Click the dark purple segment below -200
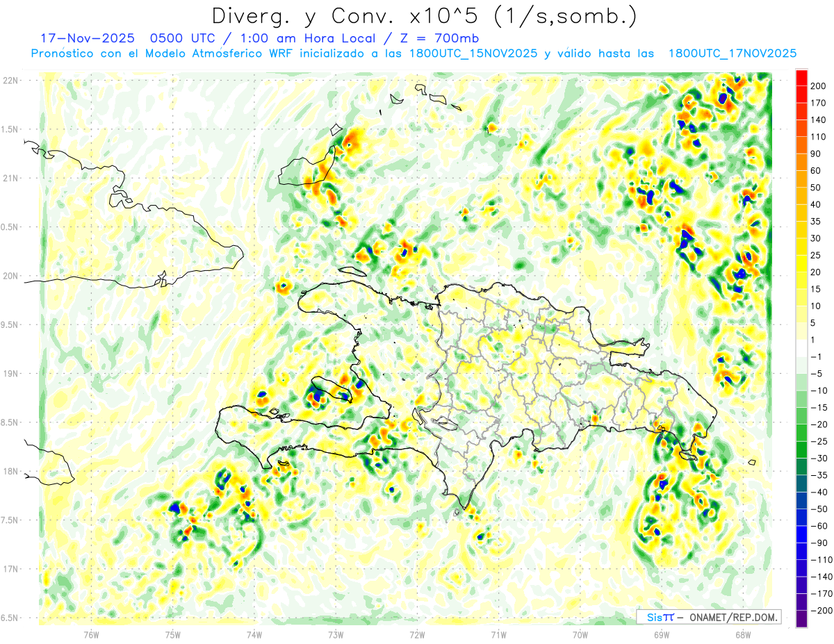This screenshot has width=834, height=644. [x=801, y=619]
